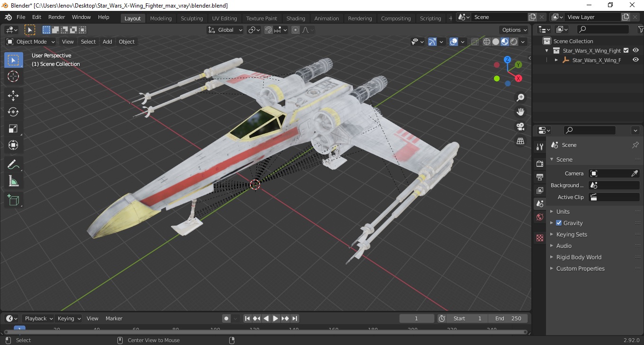Select the Scale tool
Viewport: 644px width, 345px height.
(x=13, y=128)
